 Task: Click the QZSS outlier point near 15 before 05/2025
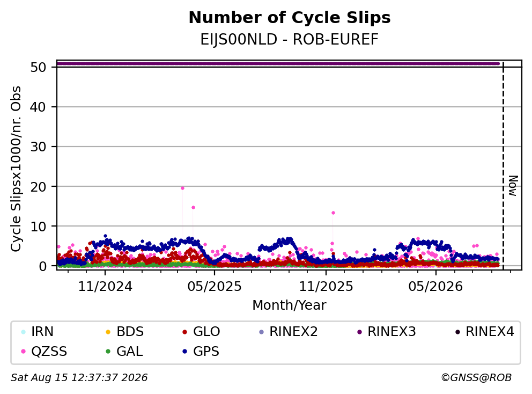[193, 208]
